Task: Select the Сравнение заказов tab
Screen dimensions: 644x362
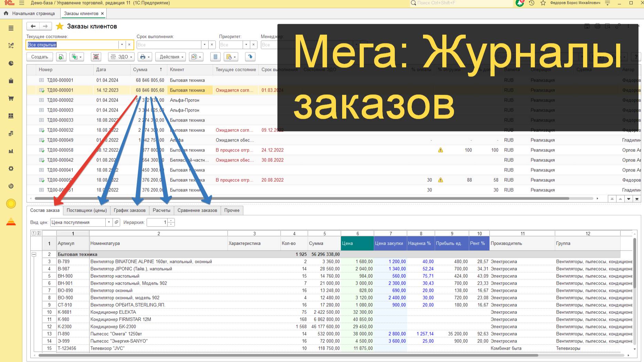Action: click(x=197, y=210)
